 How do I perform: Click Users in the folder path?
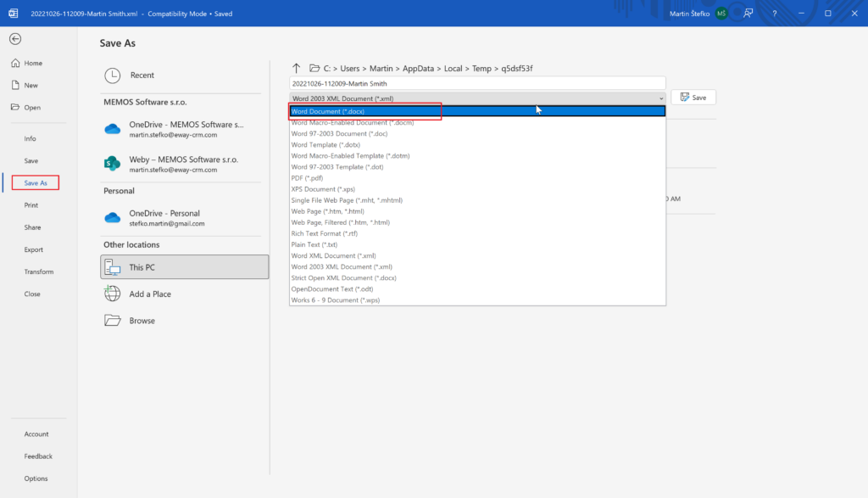pyautogui.click(x=350, y=68)
